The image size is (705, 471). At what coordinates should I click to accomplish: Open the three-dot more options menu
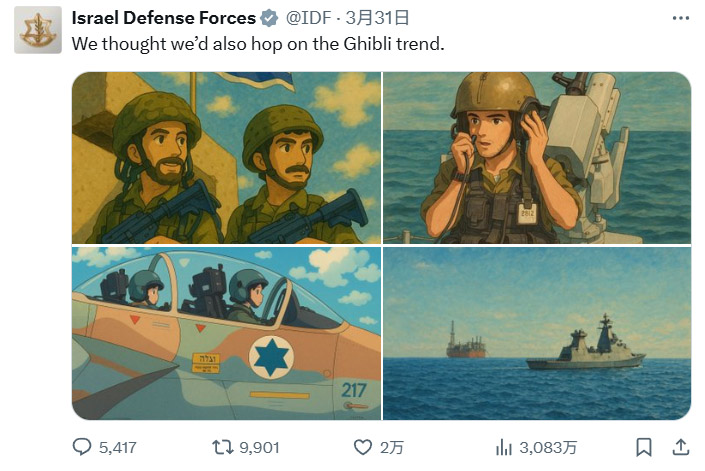tap(680, 19)
